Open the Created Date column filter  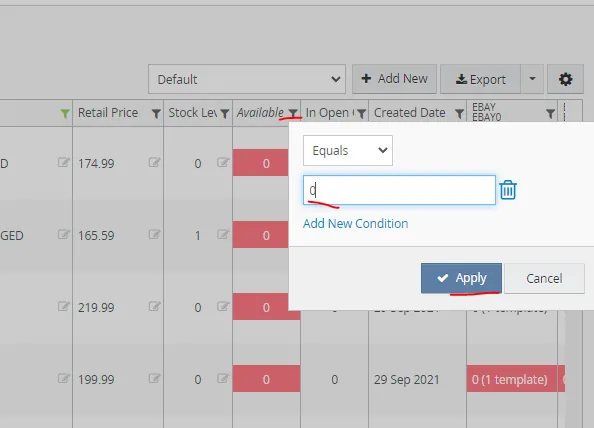point(459,113)
